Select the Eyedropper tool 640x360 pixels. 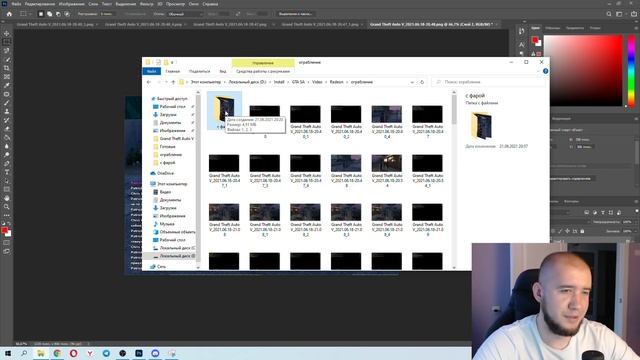tap(7, 85)
